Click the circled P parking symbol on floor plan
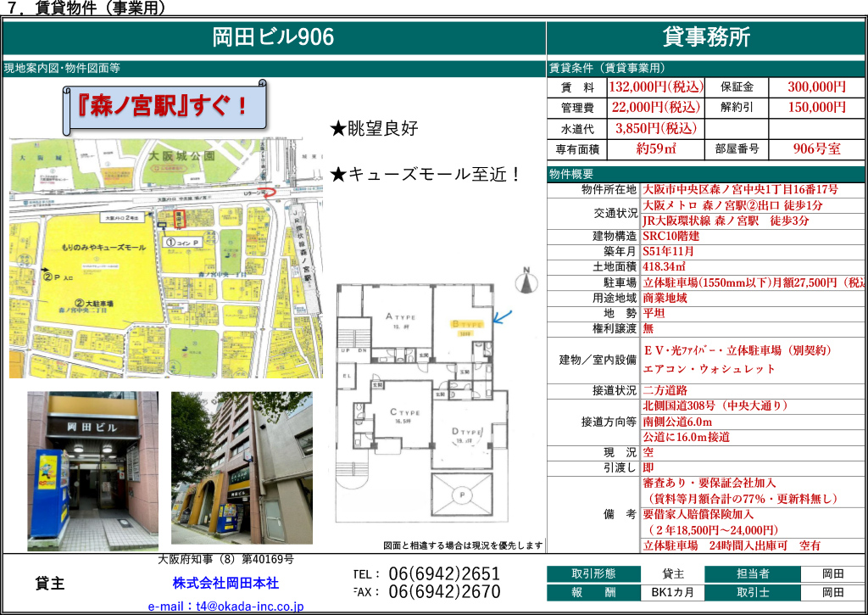The width and height of the screenshot is (868, 615). coord(460,495)
